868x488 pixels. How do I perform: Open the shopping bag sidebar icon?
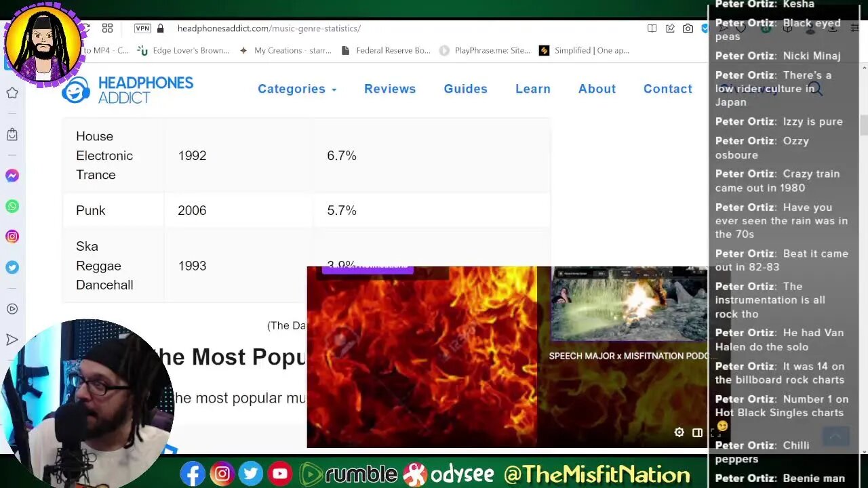[x=12, y=134]
